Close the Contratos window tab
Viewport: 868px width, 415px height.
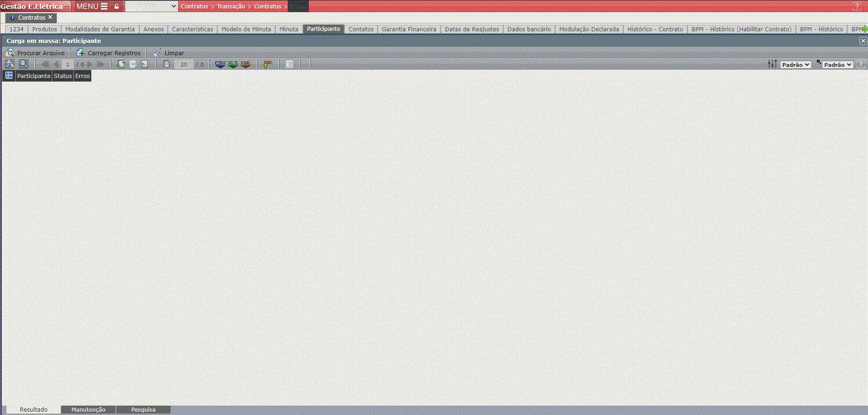50,17
